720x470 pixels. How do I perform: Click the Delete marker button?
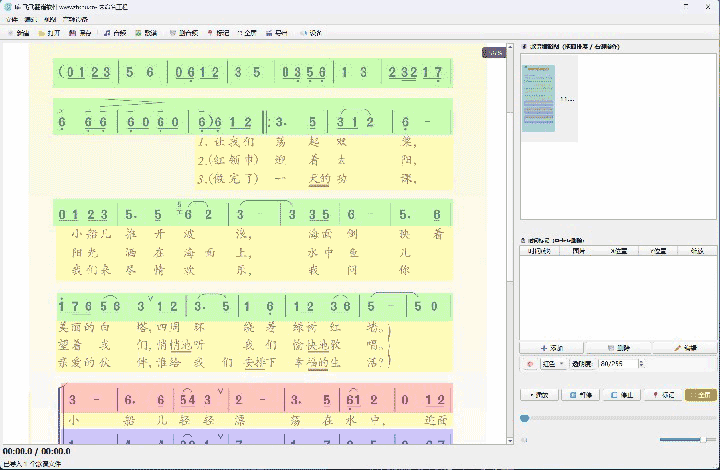click(x=618, y=348)
